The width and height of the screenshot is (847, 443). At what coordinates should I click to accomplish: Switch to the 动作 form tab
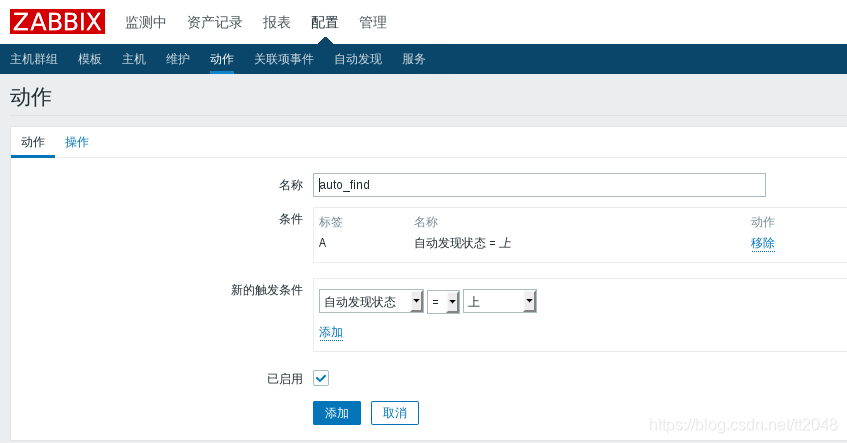pyautogui.click(x=33, y=142)
